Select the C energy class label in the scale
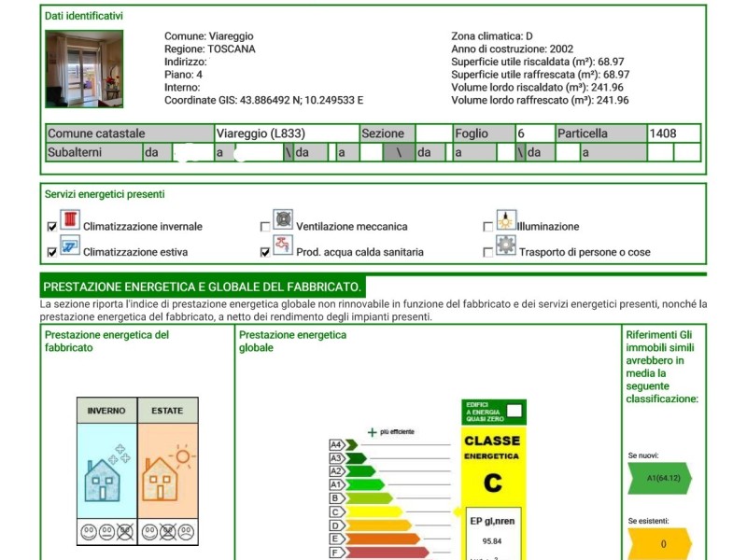The width and height of the screenshot is (747, 560). click(337, 511)
